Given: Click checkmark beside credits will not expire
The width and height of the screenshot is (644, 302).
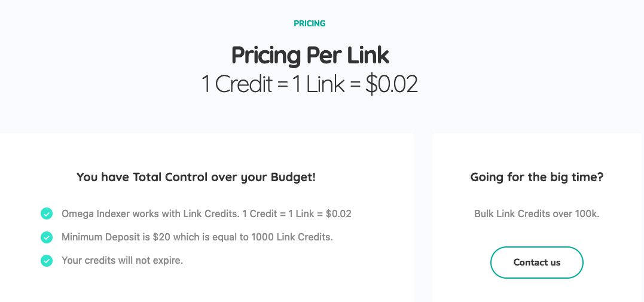Looking at the screenshot, I should 47,261.
